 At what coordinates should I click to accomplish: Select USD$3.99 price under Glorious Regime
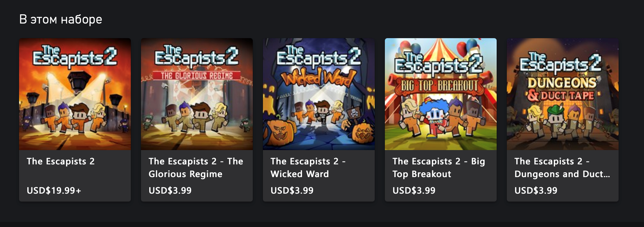[x=170, y=190]
